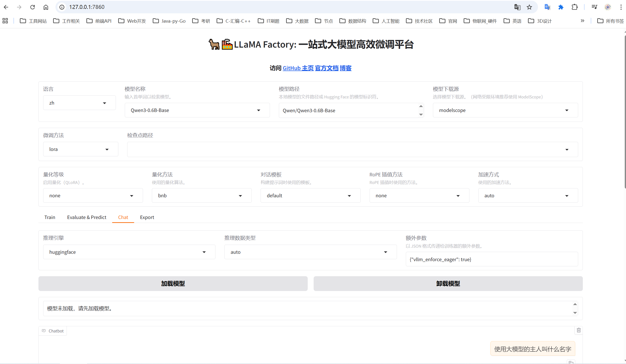This screenshot has height=364, width=626.
Task: Open the extensions puzzle icon
Action: point(574,7)
